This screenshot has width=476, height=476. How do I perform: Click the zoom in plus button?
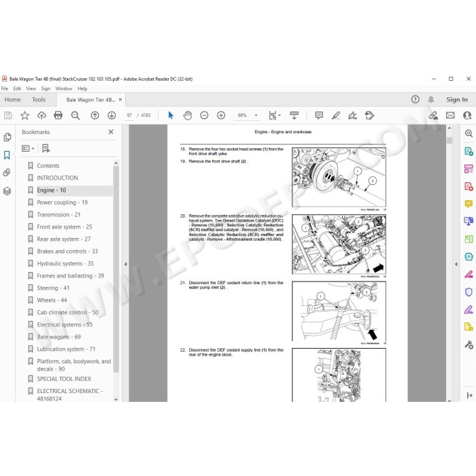(x=221, y=116)
